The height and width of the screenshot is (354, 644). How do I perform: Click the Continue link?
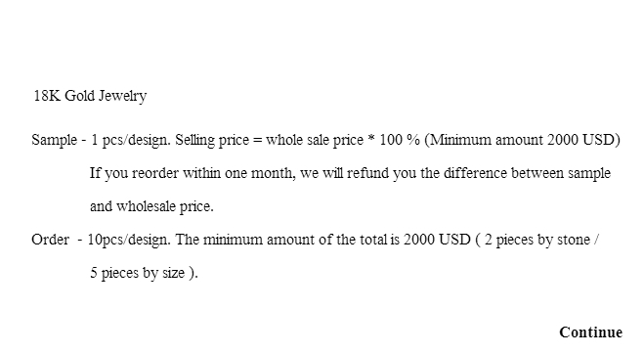pyautogui.click(x=590, y=332)
